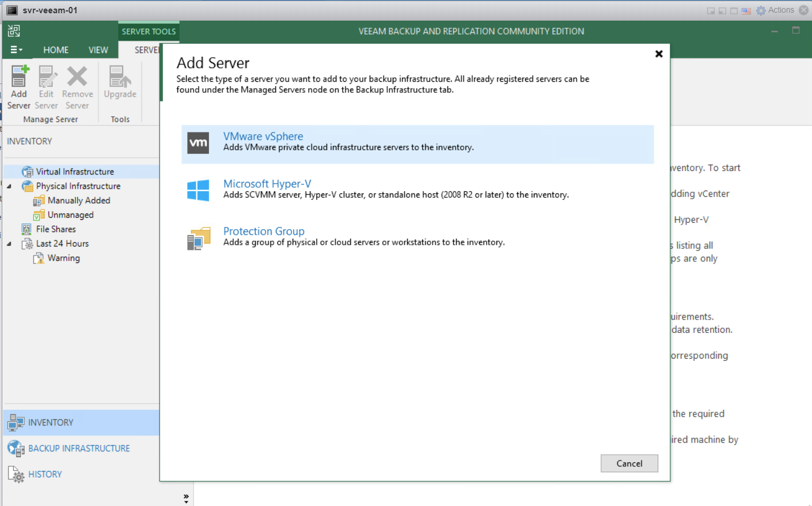
Task: Click the Edit Server ribbon icon
Action: pos(47,76)
